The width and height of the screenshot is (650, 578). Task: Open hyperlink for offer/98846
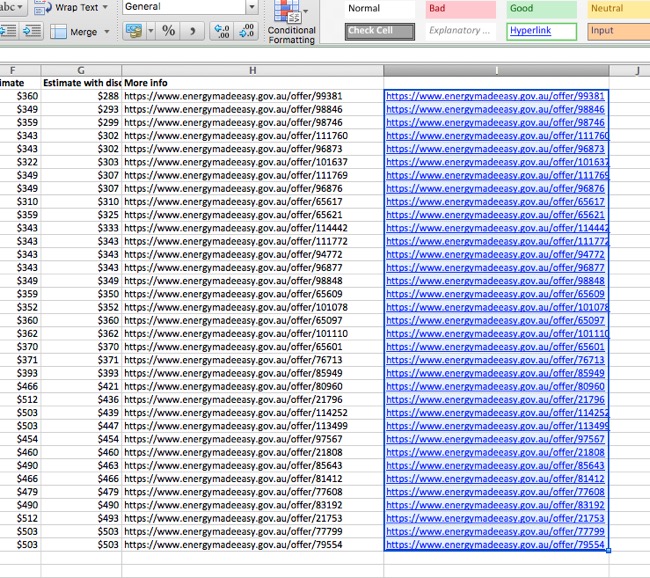pos(495,109)
